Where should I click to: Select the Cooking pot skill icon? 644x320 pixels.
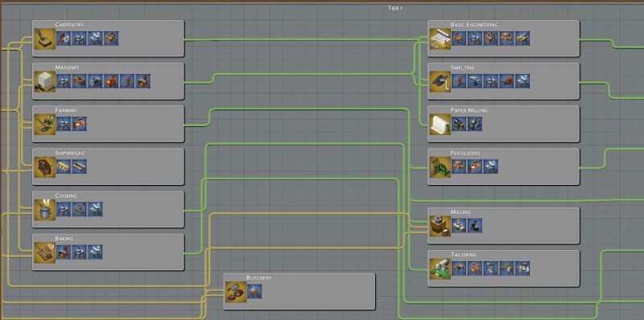click(x=45, y=210)
